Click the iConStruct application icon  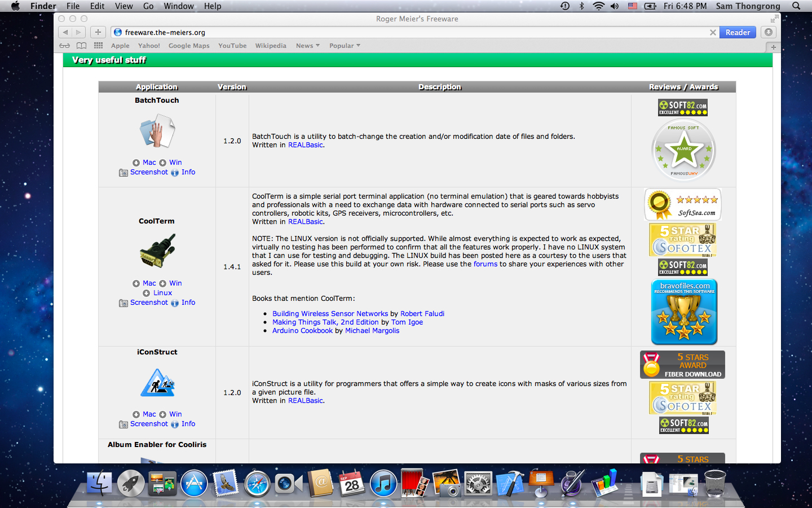click(157, 382)
